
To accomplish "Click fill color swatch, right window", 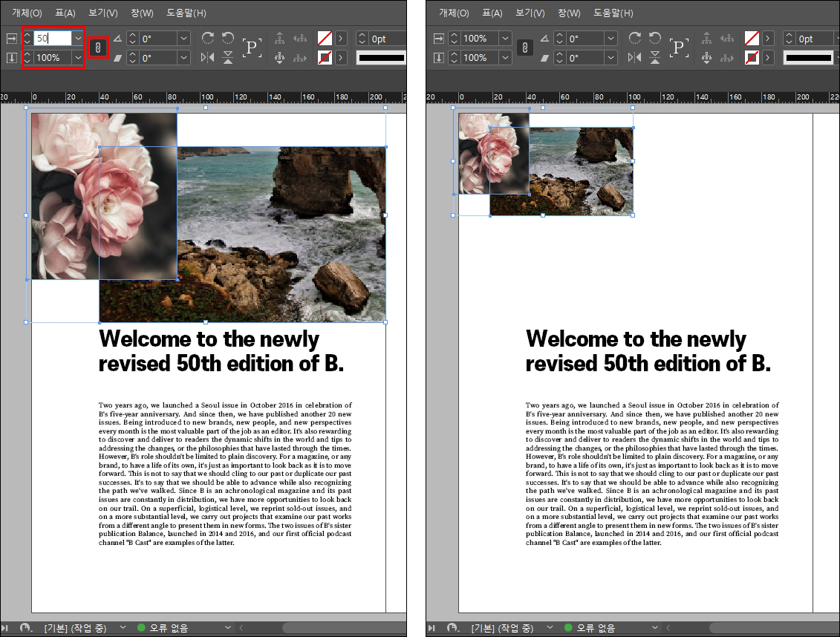I will coord(752,39).
